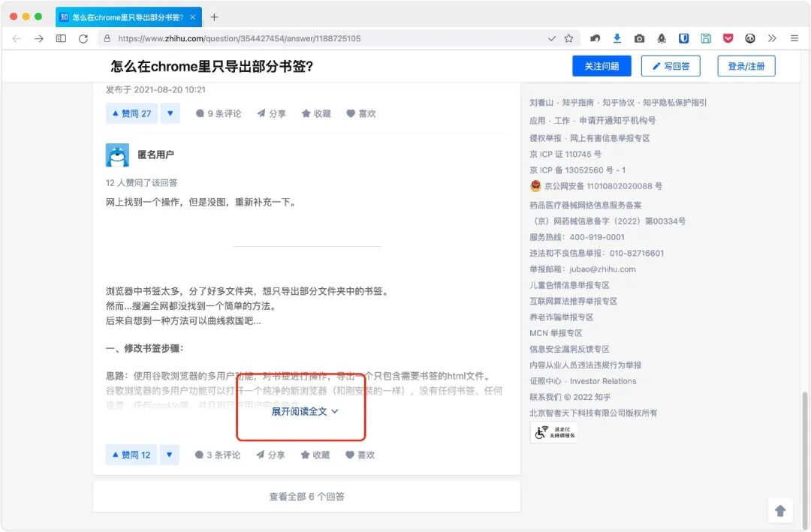This screenshot has width=811, height=532.
Task: Open 互联网算法推荐举报专区 link
Action: click(574, 302)
